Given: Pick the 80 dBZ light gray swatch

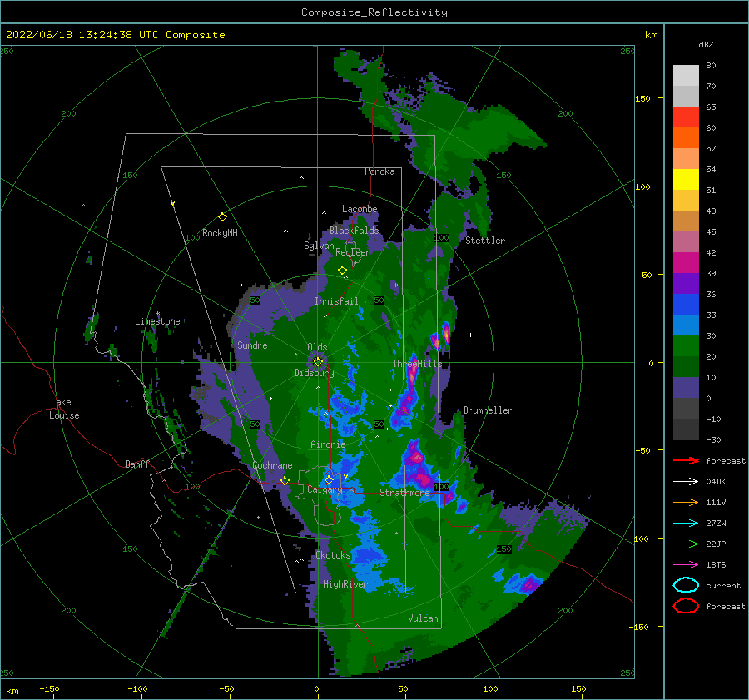Looking at the screenshot, I should tap(686, 75).
